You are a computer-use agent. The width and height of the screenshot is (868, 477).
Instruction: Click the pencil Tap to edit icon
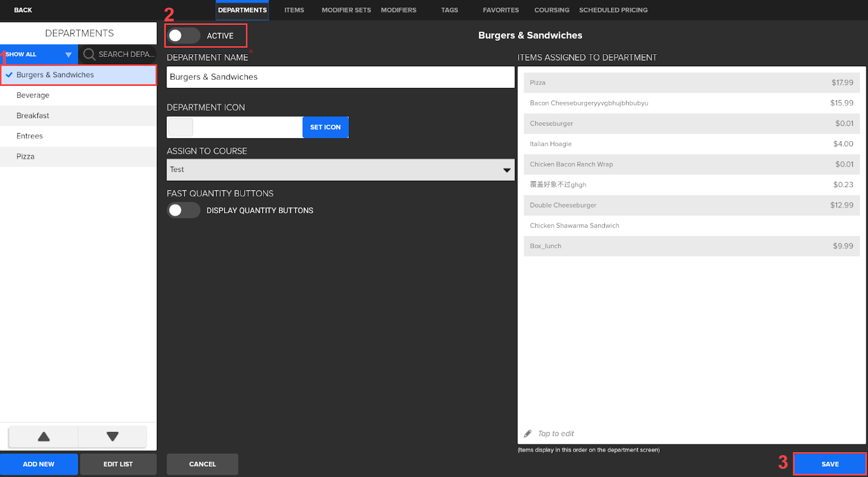click(x=528, y=434)
